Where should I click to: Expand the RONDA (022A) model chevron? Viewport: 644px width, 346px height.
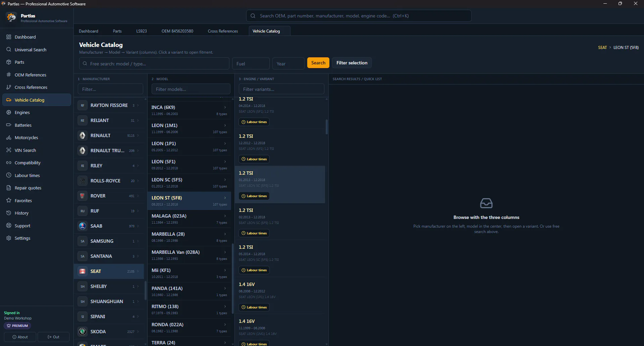(x=225, y=325)
